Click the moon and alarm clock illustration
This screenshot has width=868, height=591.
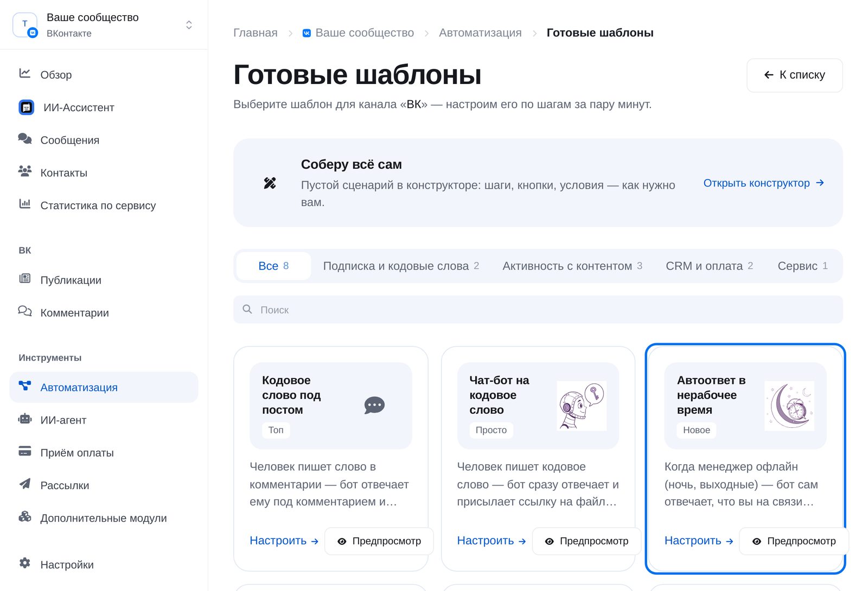789,406
